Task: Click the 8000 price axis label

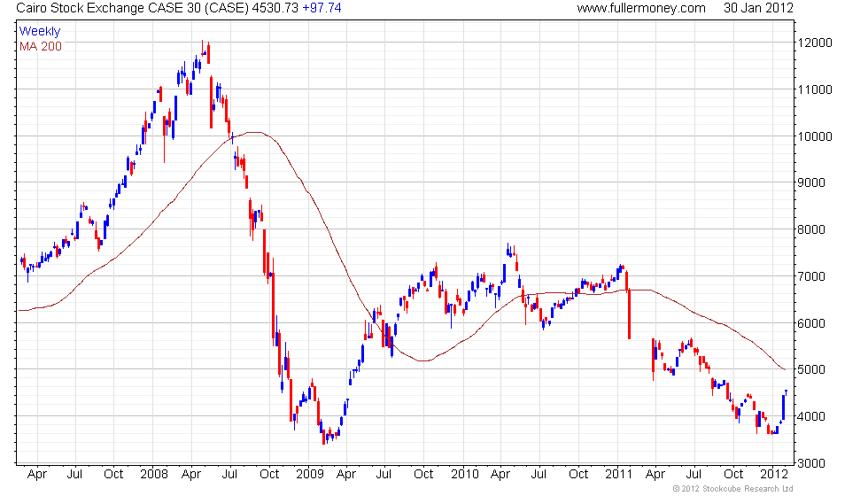Action: pyautogui.click(x=811, y=229)
